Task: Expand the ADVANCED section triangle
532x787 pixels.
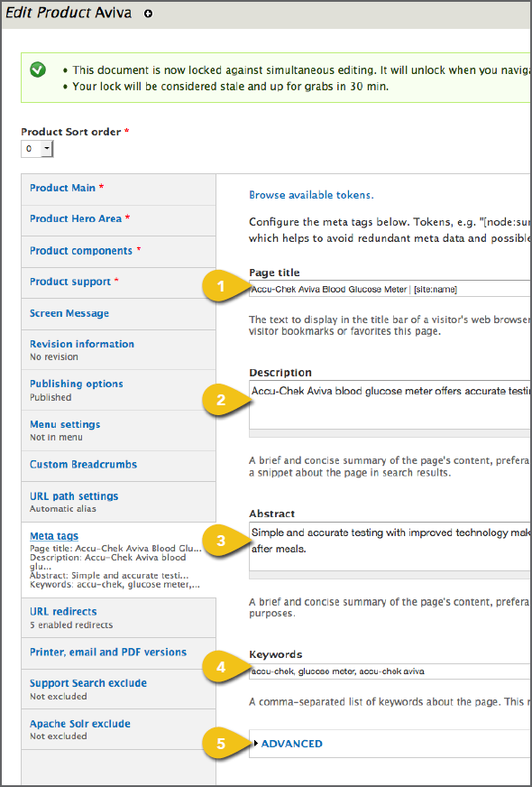Action: [256, 743]
